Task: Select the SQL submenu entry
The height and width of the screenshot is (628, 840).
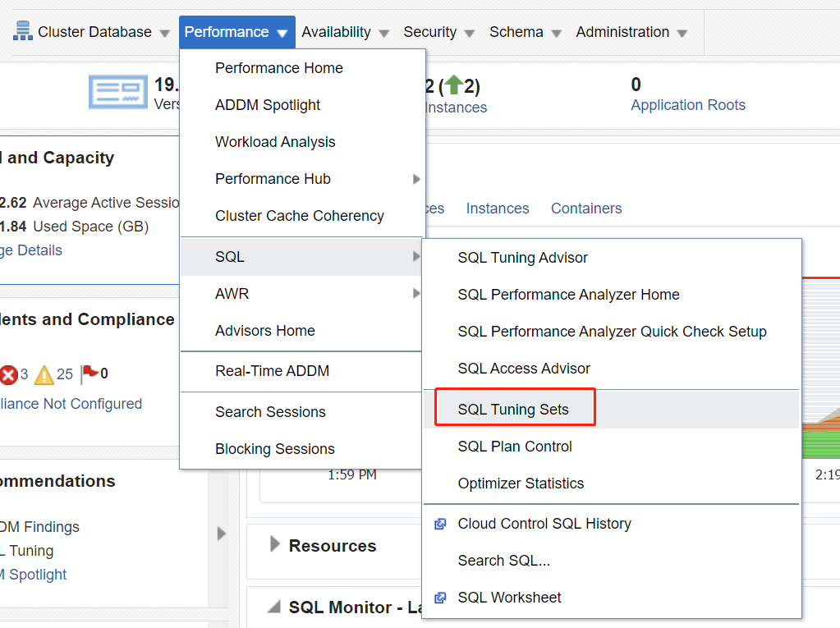Action: tap(301, 257)
